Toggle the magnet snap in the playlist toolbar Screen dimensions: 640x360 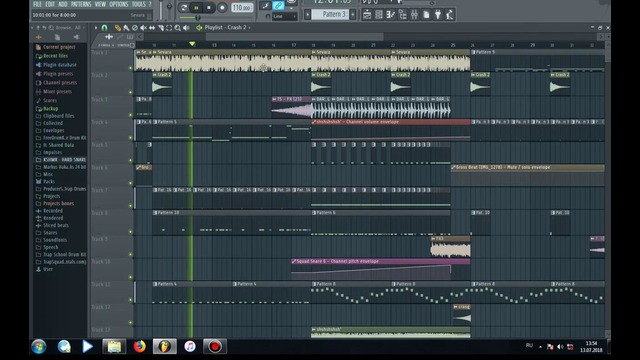point(104,28)
